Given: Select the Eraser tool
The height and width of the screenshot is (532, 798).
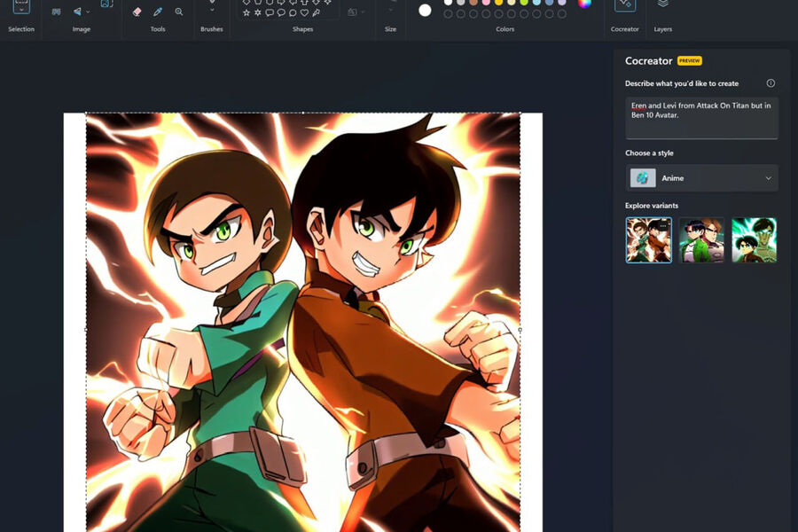Looking at the screenshot, I should click(x=137, y=12).
